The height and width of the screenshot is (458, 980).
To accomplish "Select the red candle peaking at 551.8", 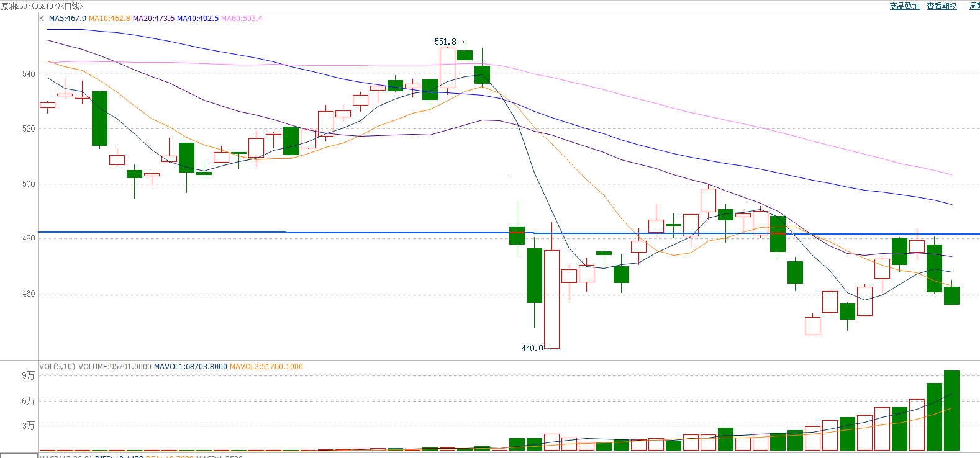I will 447,68.
